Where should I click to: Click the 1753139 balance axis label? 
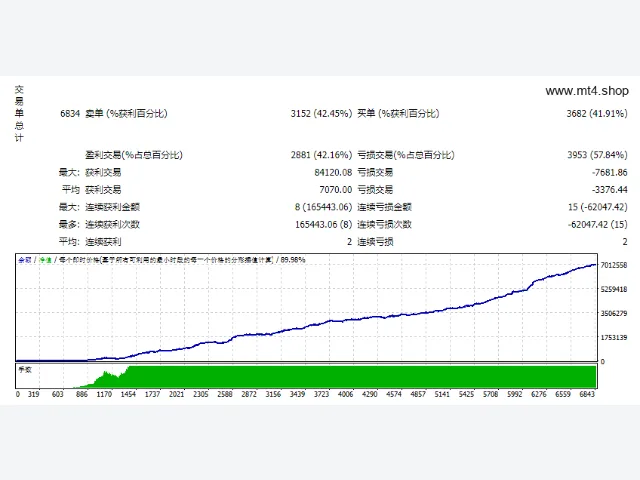[613, 338]
